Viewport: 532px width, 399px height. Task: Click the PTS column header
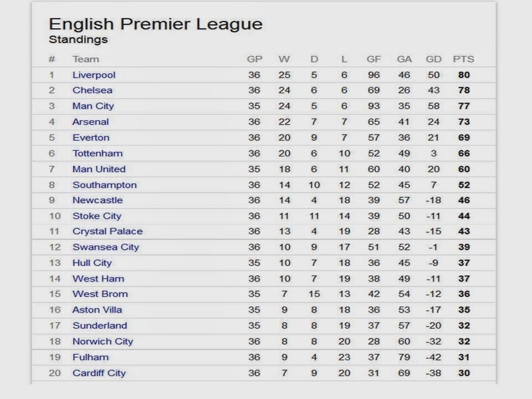coord(463,59)
